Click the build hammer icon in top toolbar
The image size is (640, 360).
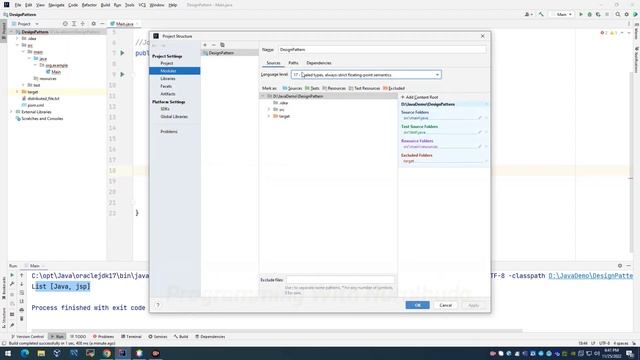click(541, 14)
